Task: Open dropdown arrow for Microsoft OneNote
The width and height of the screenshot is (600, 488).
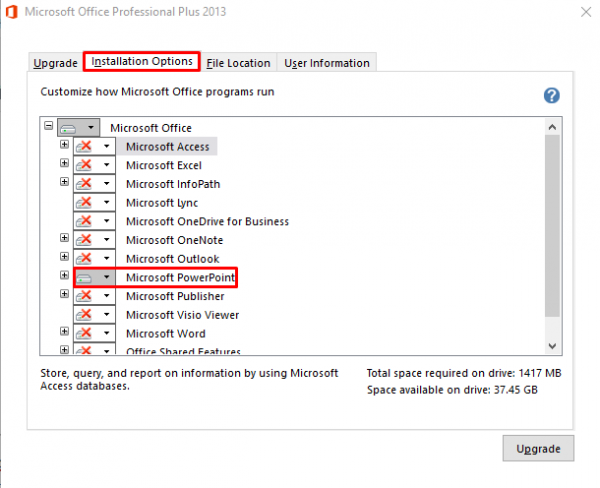Action: point(106,240)
